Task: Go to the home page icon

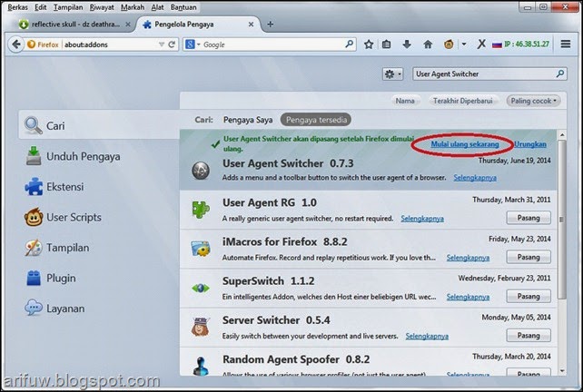Action: click(x=428, y=44)
